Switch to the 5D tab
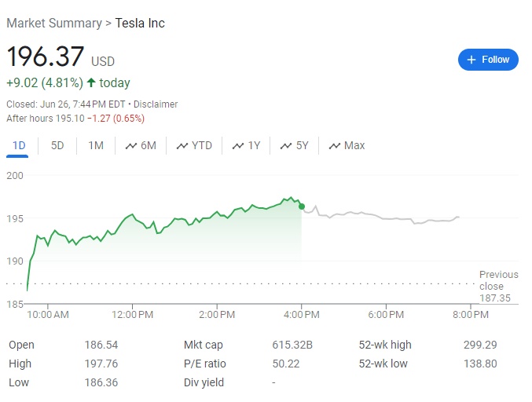The width and height of the screenshot is (532, 402). click(57, 145)
